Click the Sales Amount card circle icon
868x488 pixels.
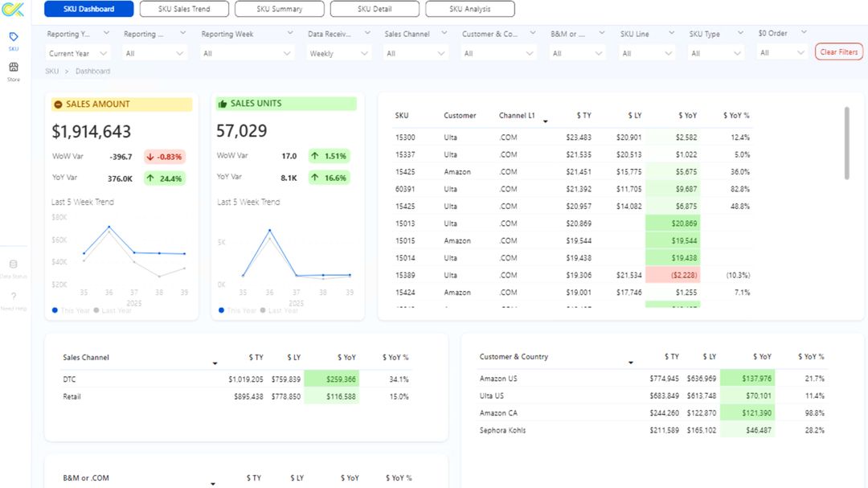click(58, 105)
